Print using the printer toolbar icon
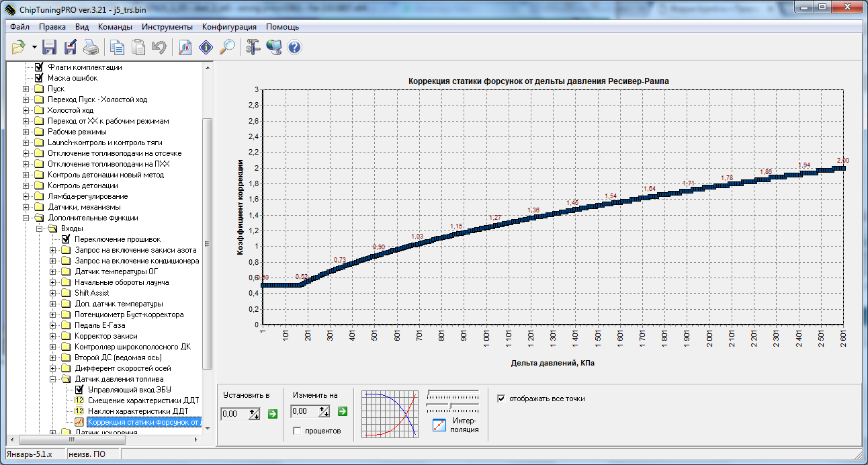The image size is (868, 465). point(91,47)
